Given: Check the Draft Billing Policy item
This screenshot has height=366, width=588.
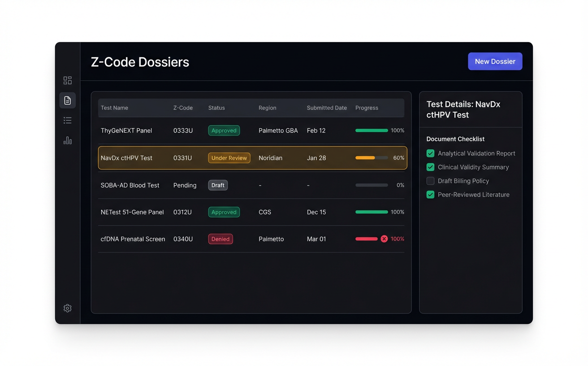Looking at the screenshot, I should click(430, 181).
